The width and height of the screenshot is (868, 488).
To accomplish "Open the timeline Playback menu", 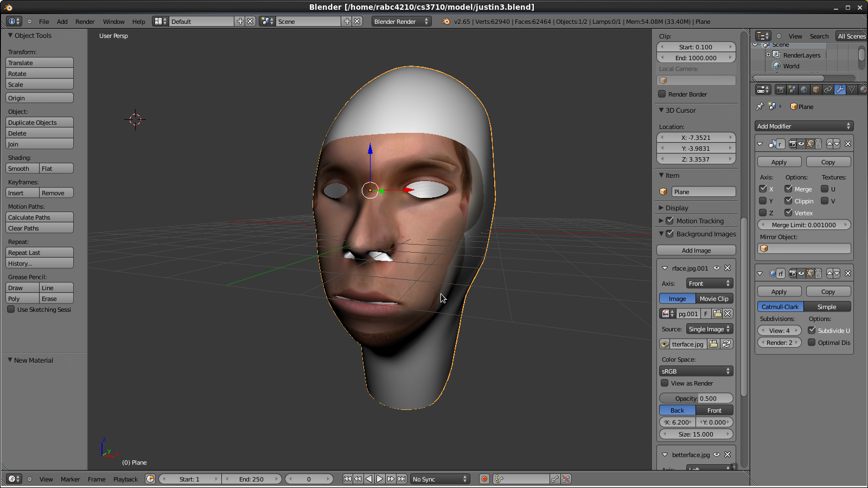I will click(x=125, y=479).
